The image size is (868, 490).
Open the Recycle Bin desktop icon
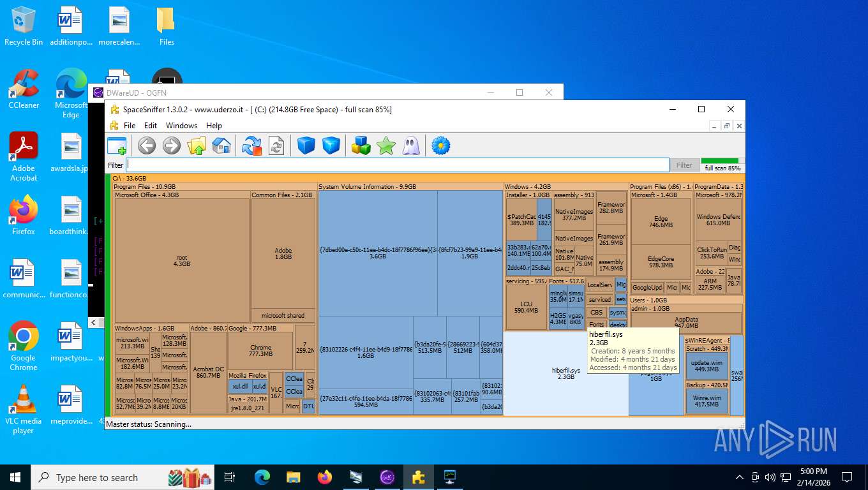coord(24,27)
